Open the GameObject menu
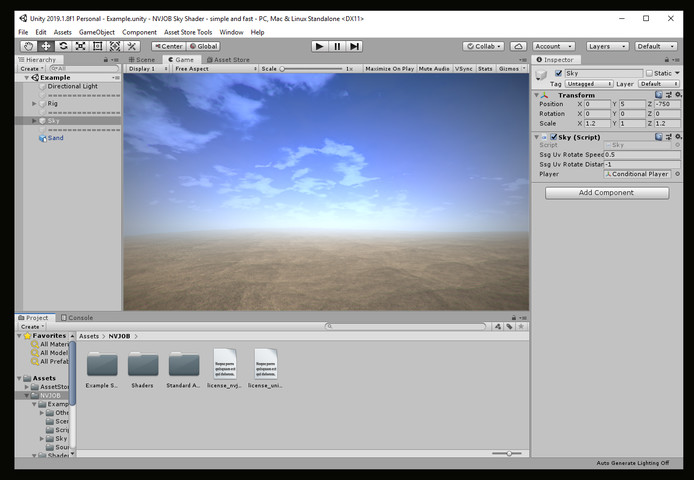The height and width of the screenshot is (480, 694). pyautogui.click(x=96, y=32)
